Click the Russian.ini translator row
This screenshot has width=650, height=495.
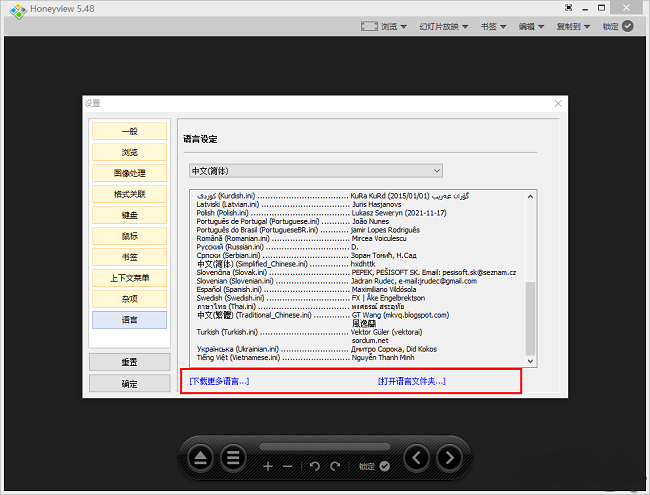pyautogui.click(x=277, y=247)
